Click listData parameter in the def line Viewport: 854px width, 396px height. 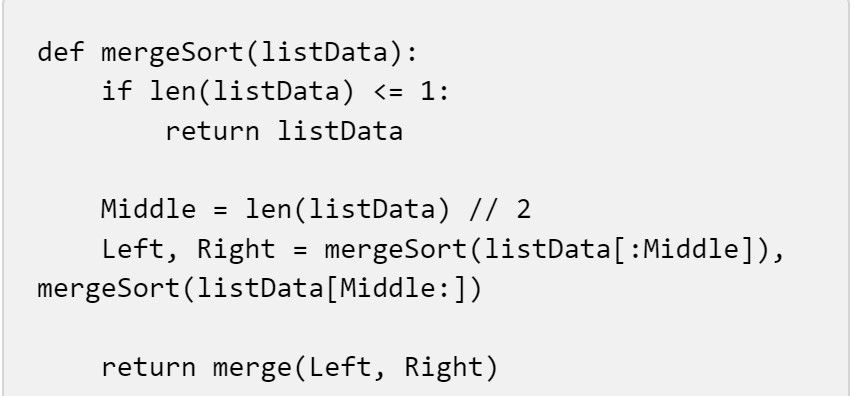[x=325, y=53]
